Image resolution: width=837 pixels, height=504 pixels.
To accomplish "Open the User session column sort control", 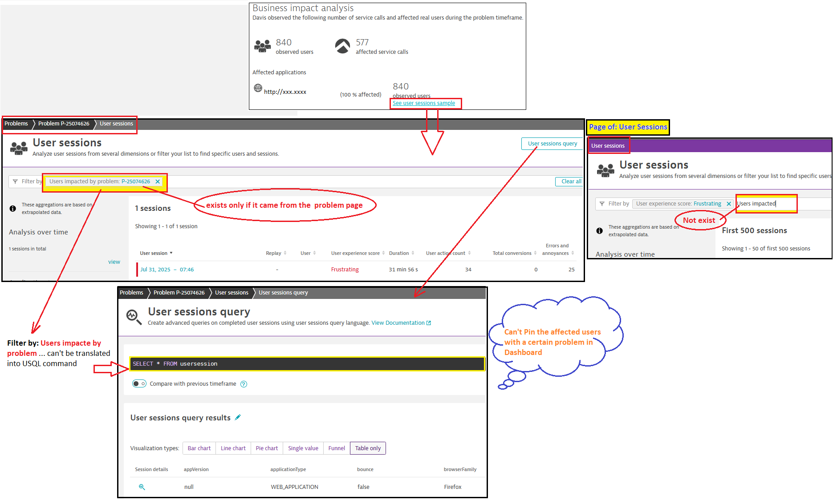I will coord(171,253).
